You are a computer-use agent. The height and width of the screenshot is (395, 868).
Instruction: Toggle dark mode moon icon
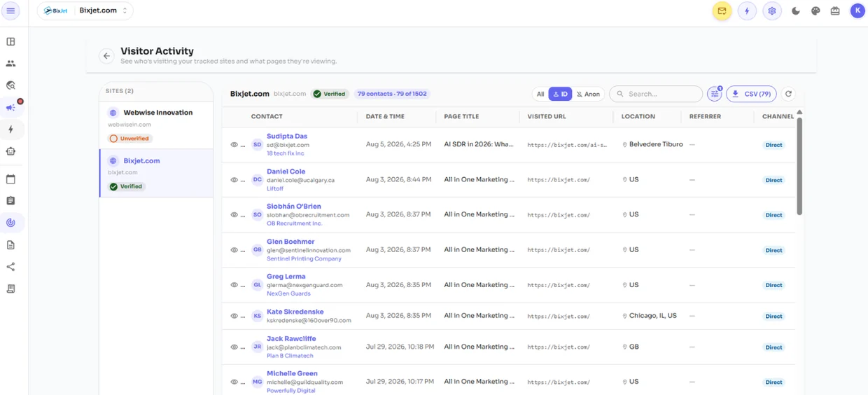coord(796,11)
